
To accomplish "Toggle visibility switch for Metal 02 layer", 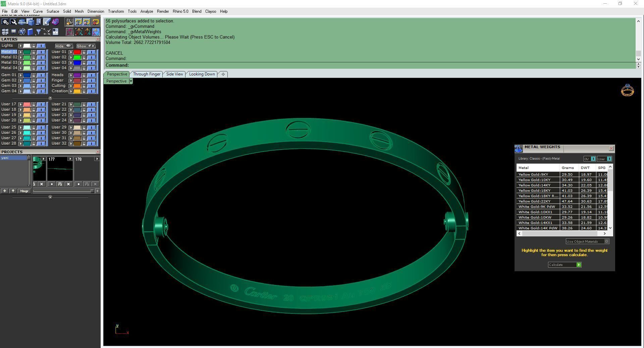I will pyautogui.click(x=41, y=57).
